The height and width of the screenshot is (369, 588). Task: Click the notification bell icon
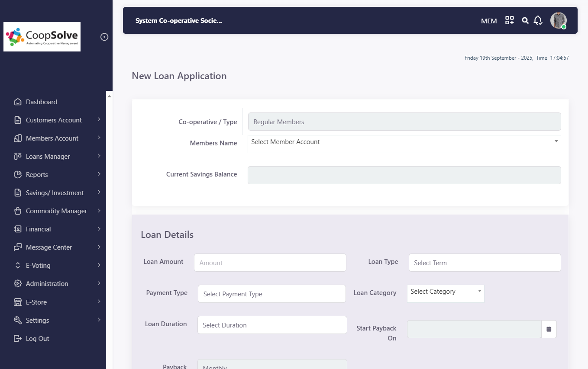pyautogui.click(x=538, y=20)
